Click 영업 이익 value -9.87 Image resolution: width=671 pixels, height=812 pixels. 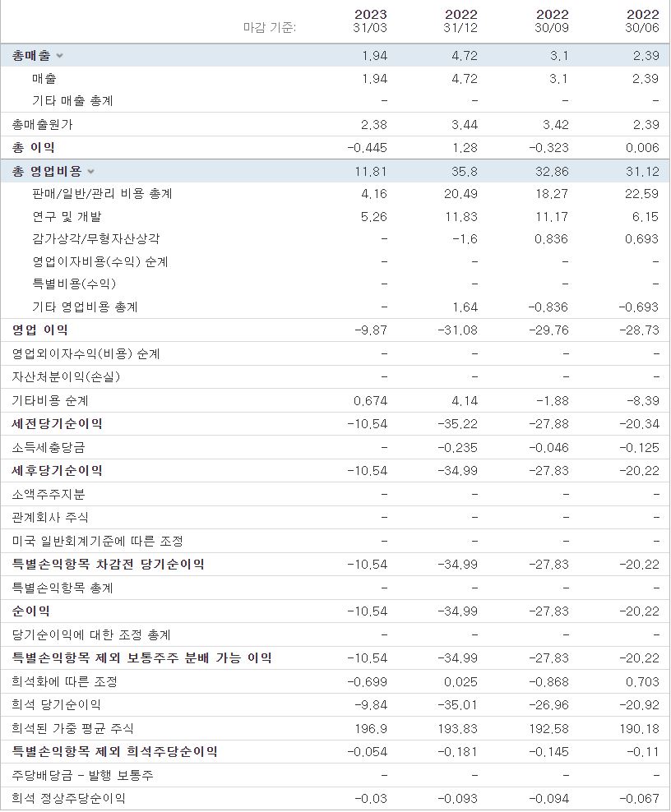click(x=371, y=330)
